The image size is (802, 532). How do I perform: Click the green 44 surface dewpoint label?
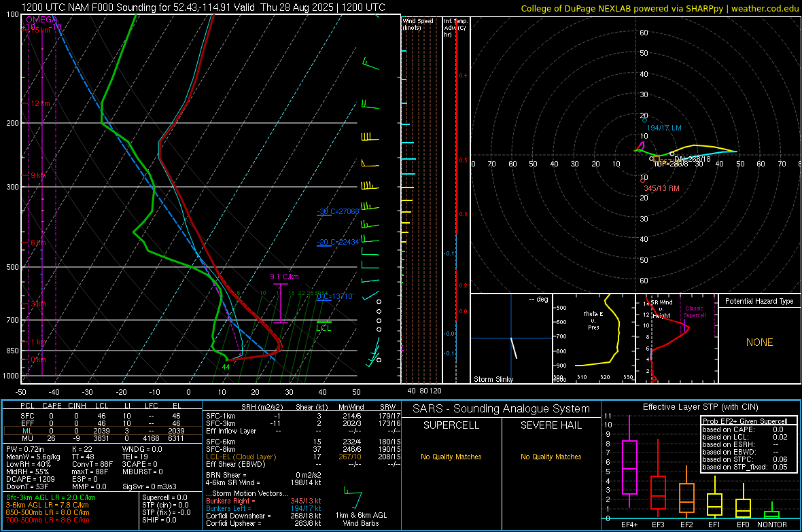point(226,367)
